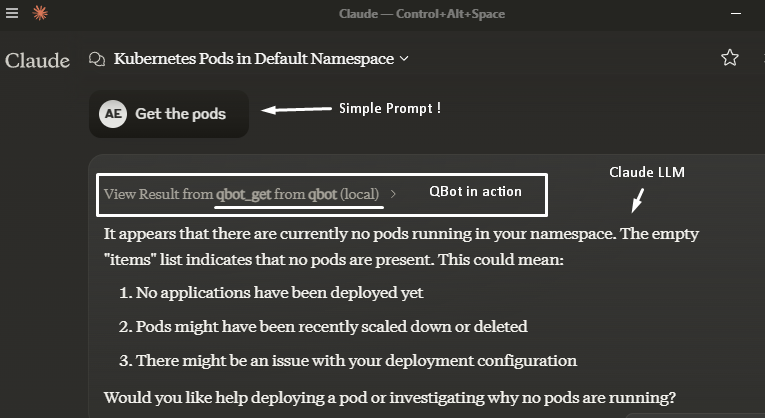Click the 'Would you like help deploying' question

pyautogui.click(x=390, y=397)
